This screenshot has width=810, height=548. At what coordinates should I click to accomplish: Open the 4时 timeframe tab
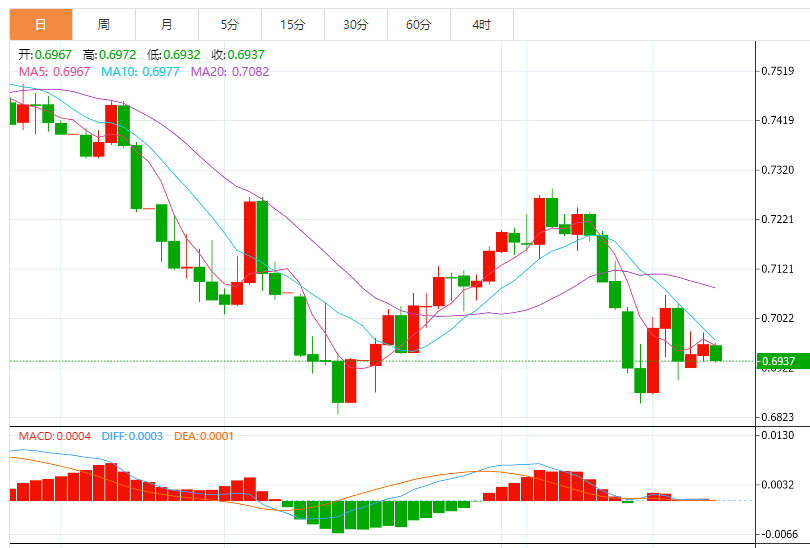[x=482, y=24]
